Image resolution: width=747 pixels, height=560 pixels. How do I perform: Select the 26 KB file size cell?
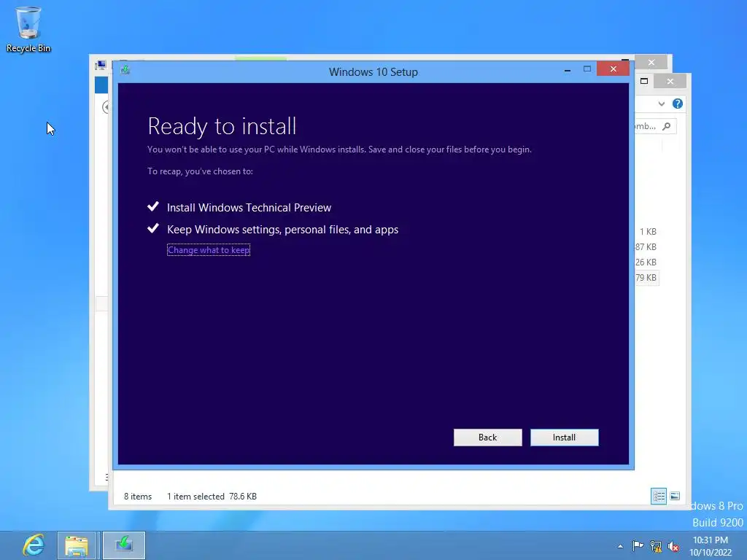click(x=646, y=262)
